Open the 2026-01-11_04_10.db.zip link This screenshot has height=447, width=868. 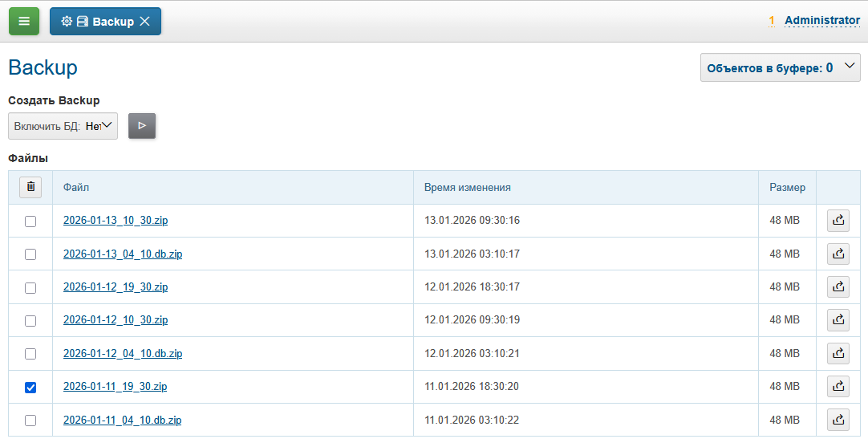[122, 420]
